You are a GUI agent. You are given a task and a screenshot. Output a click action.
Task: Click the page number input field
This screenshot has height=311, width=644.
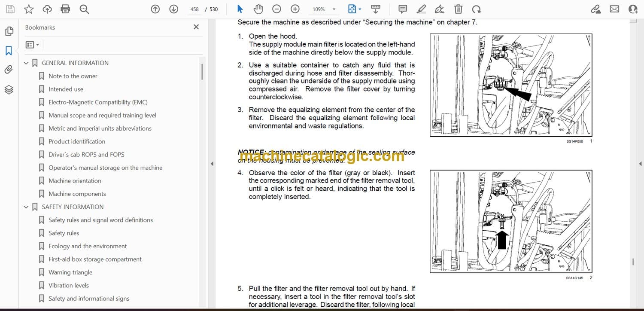[x=194, y=9]
